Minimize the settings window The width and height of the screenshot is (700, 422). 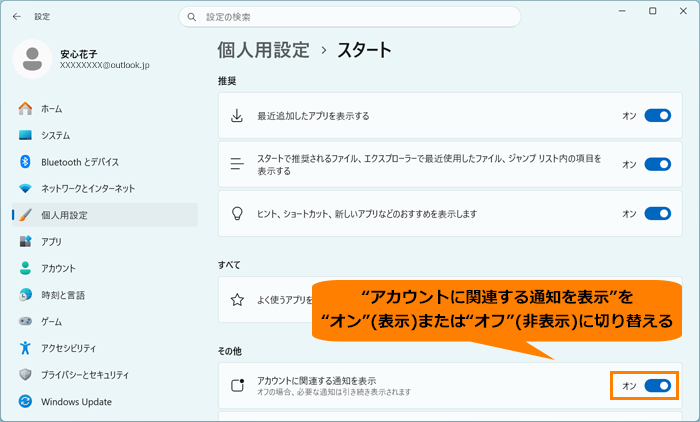click(622, 11)
